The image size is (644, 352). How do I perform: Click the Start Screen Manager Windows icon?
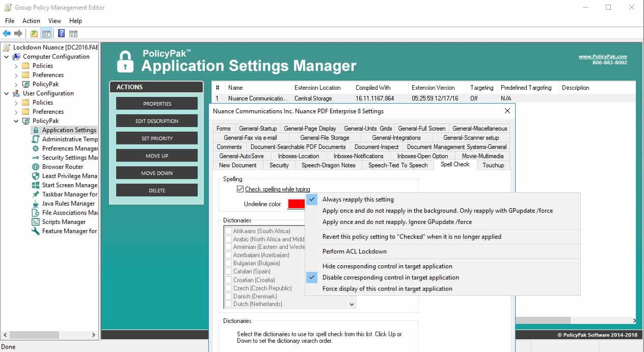pos(36,185)
